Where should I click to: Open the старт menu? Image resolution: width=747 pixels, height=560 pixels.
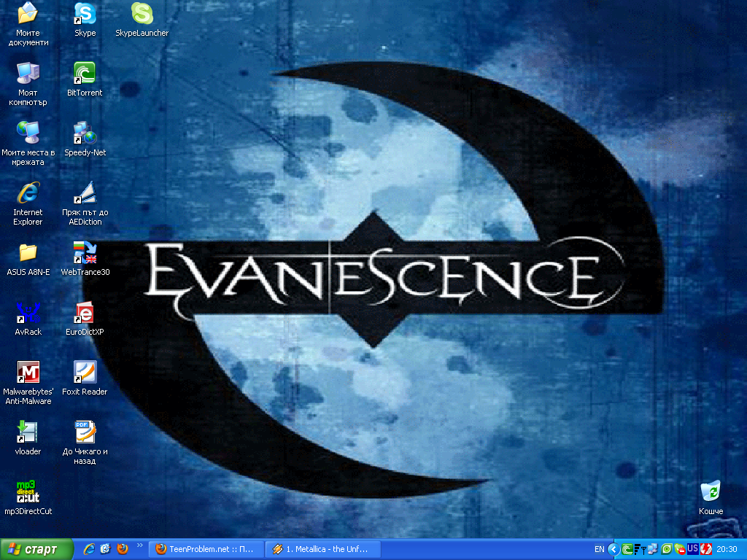[36, 550]
